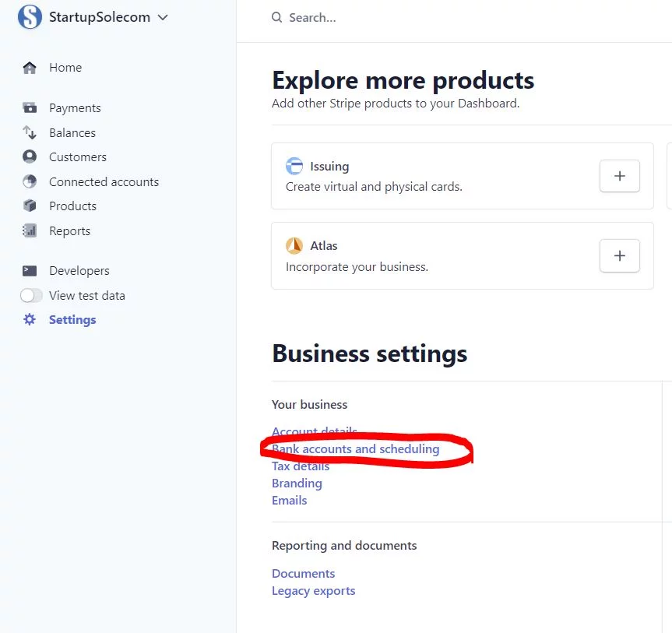672x633 pixels.
Task: Click the Settings gear icon
Action: coord(30,320)
